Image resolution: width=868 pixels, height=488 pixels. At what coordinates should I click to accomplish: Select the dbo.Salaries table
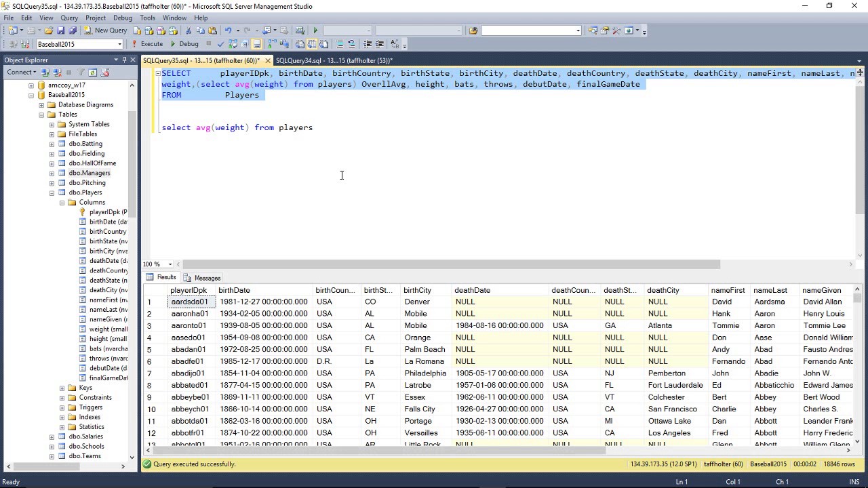pos(85,436)
